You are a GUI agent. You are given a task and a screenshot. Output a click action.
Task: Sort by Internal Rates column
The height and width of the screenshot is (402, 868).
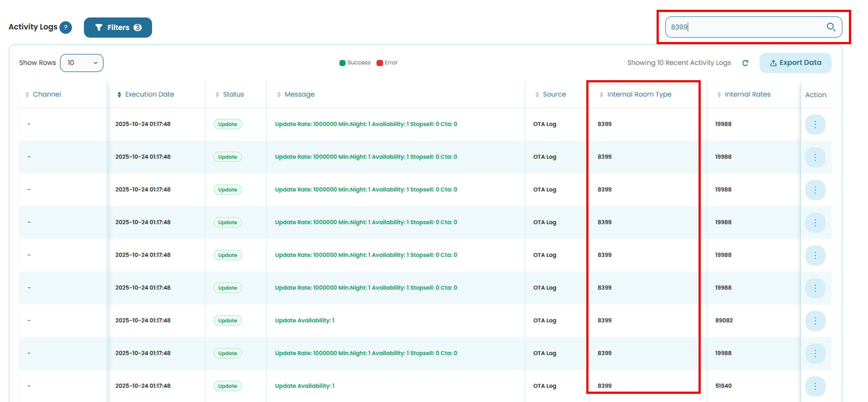click(747, 94)
